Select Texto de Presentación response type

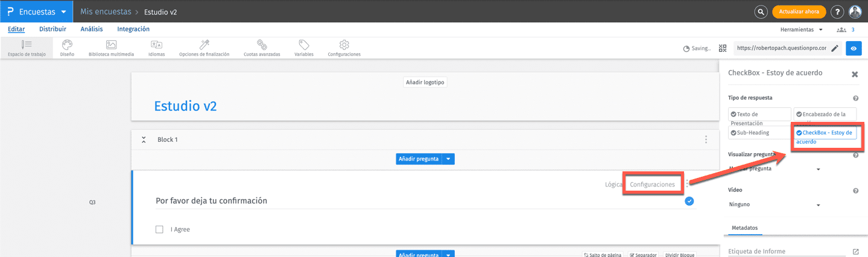point(759,115)
